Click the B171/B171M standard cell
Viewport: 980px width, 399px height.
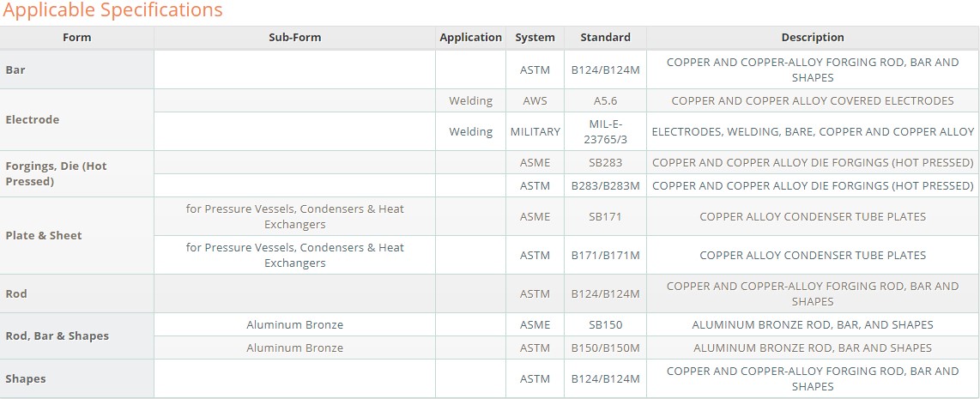[x=605, y=255]
